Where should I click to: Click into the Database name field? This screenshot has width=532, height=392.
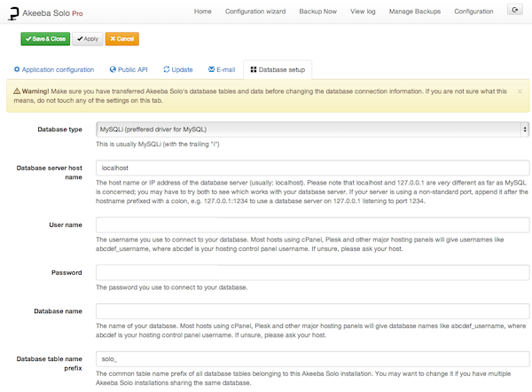(312, 311)
